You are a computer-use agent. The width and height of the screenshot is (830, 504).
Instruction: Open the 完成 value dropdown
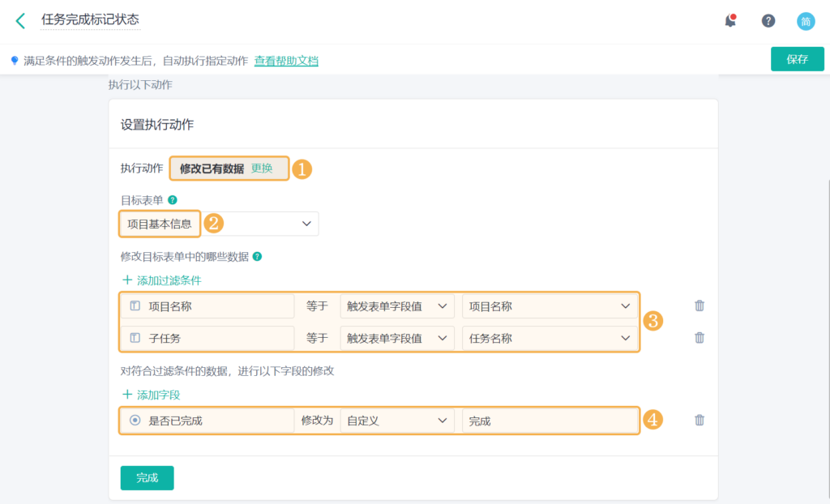coord(550,420)
